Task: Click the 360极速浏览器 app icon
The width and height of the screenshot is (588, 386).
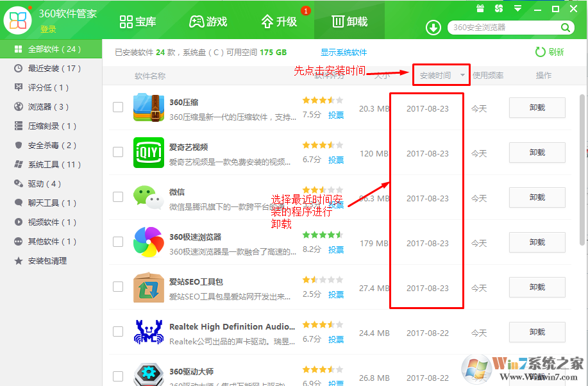Action: [x=149, y=242]
